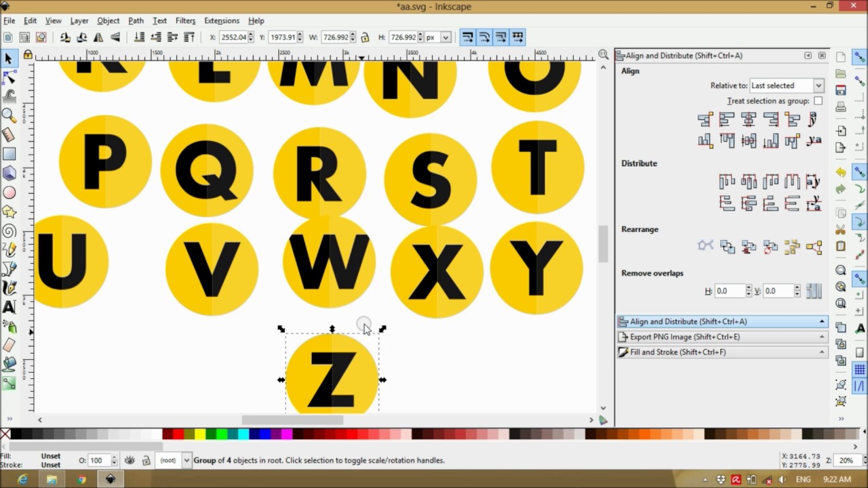Open the Filters menu
This screenshot has height=488, width=868.
(185, 20)
